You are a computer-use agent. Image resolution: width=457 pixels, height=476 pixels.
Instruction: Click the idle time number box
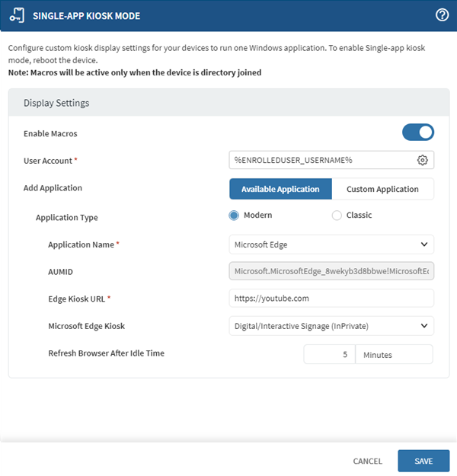pyautogui.click(x=329, y=355)
